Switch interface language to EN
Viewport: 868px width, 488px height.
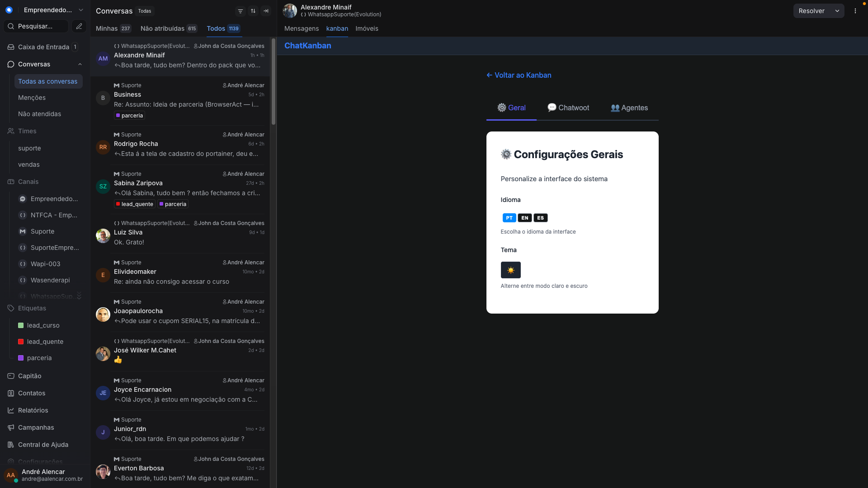pyautogui.click(x=524, y=217)
